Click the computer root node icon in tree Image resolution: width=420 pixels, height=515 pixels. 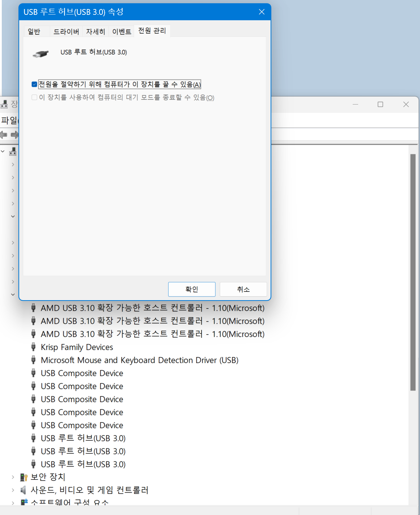click(x=13, y=152)
